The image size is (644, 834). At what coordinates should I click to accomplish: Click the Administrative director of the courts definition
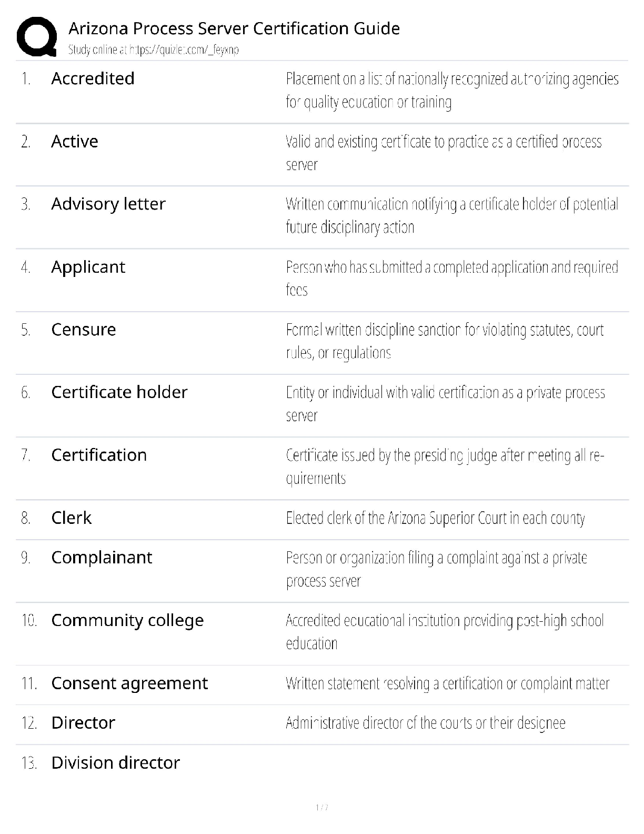pyautogui.click(x=425, y=723)
